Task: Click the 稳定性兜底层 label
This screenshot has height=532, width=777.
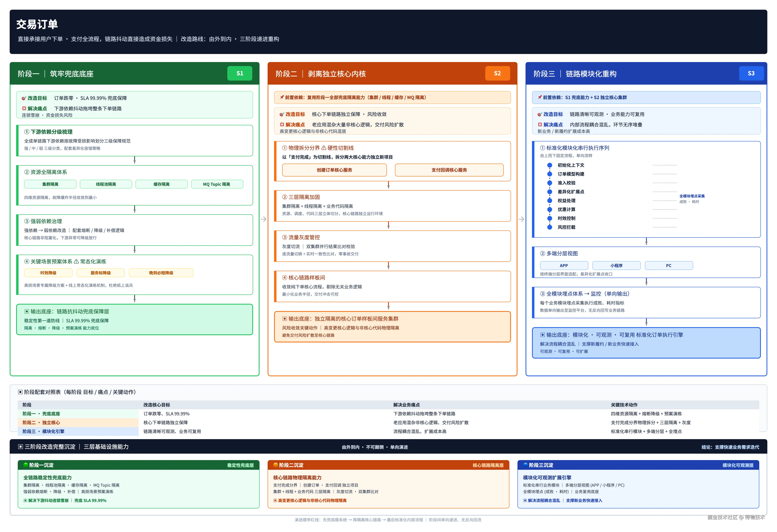Action: point(240,465)
